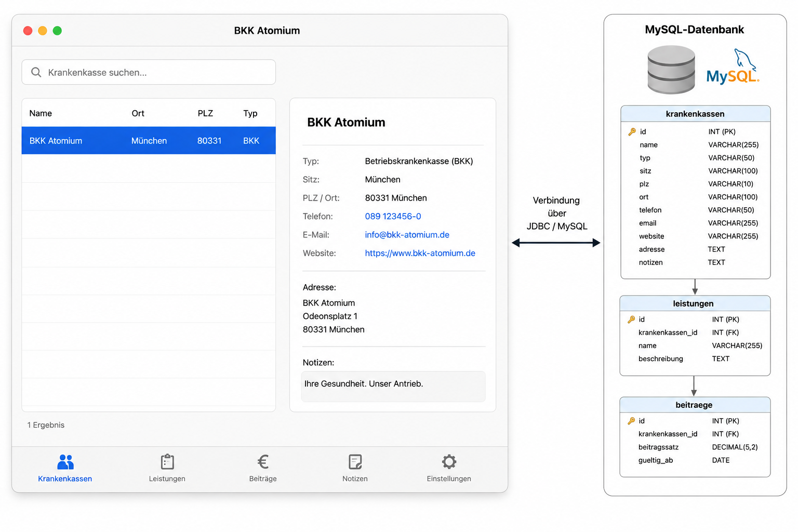Click the beitragssatz field in beitraege
Screen dimensions: 798x532
point(658,447)
